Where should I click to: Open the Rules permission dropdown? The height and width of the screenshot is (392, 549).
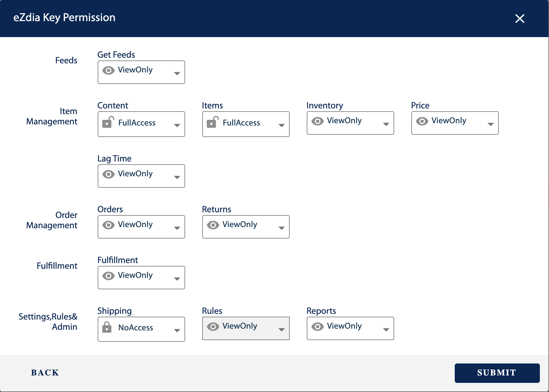(246, 328)
